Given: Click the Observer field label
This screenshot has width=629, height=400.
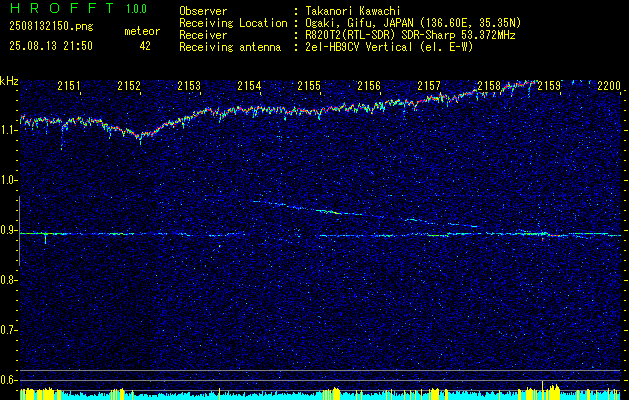Looking at the screenshot, I should click(x=203, y=11).
